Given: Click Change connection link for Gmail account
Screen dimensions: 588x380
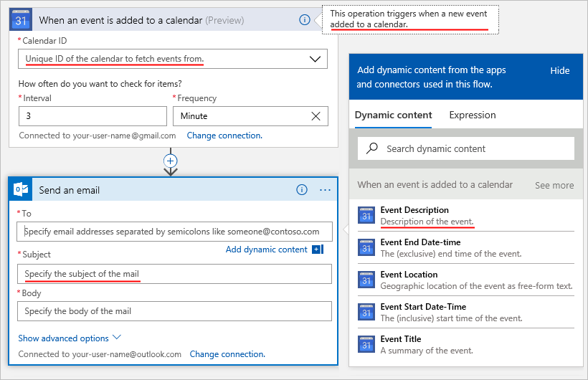Looking at the screenshot, I should tap(224, 136).
